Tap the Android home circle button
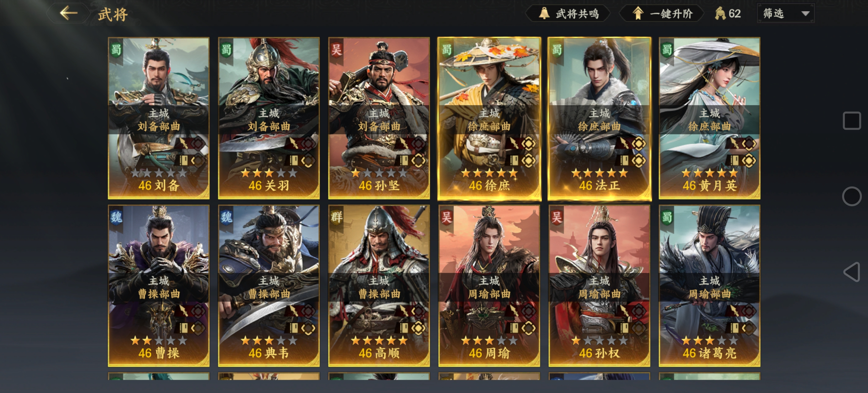The image size is (868, 393). [x=852, y=196]
